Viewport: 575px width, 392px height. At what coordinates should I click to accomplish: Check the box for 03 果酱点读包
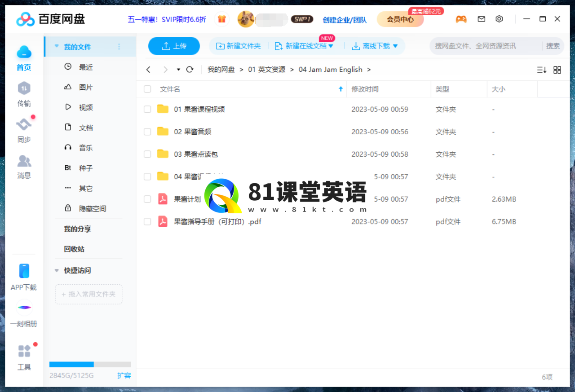(x=147, y=154)
